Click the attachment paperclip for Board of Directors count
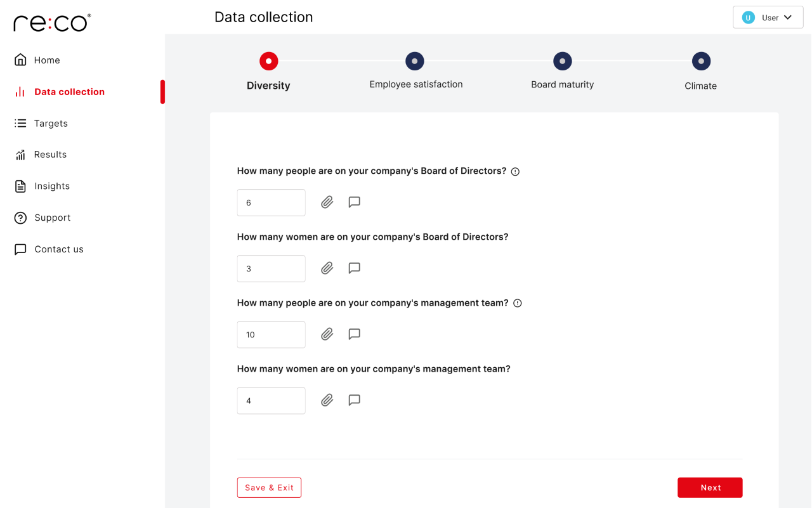Viewport: 812px width, 508px height. (327, 202)
